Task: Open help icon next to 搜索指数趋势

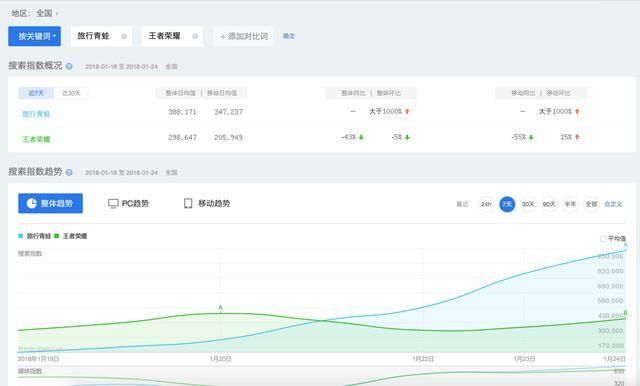Action: coord(69,172)
